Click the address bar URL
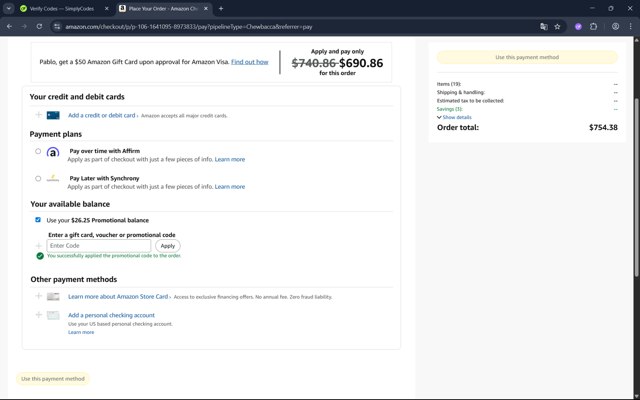 point(189,27)
